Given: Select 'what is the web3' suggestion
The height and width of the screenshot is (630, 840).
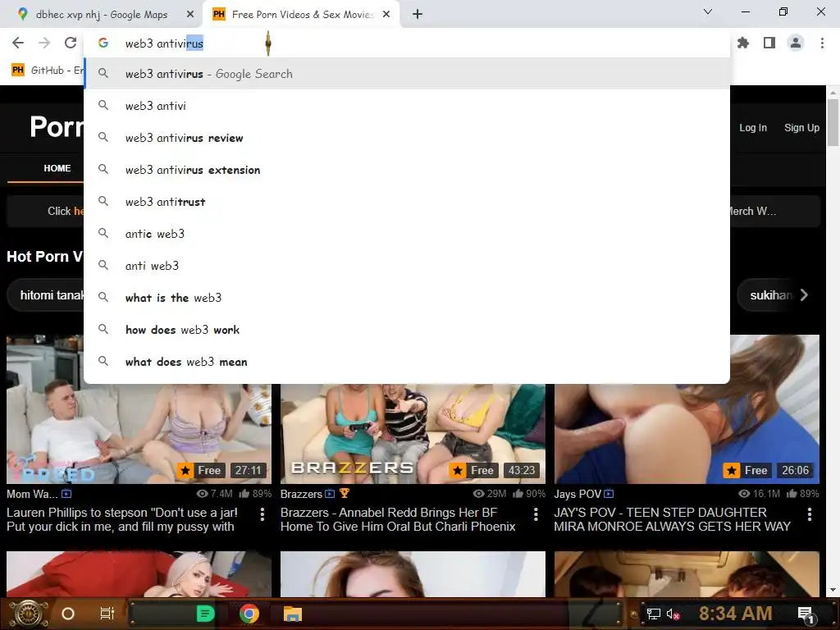Looking at the screenshot, I should click(x=407, y=298).
